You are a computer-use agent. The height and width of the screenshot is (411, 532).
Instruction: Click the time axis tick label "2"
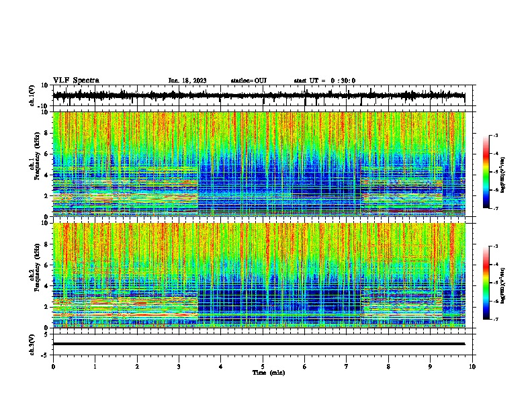point(137,366)
